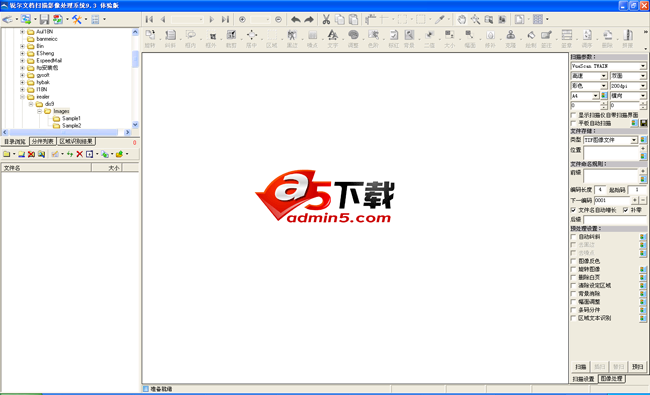The image size is (650, 395).
Task: Click the plus button beside 下一编码
Action: [x=635, y=200]
